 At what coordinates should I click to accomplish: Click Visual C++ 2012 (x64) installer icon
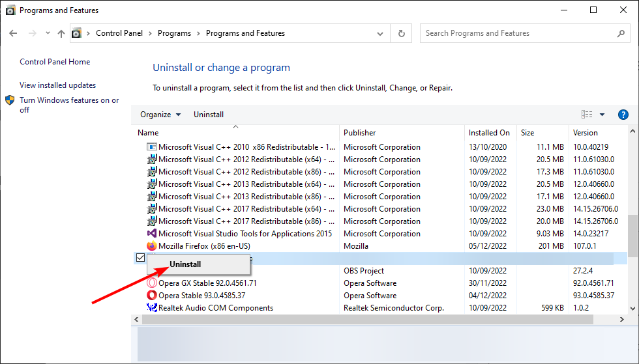(x=151, y=159)
